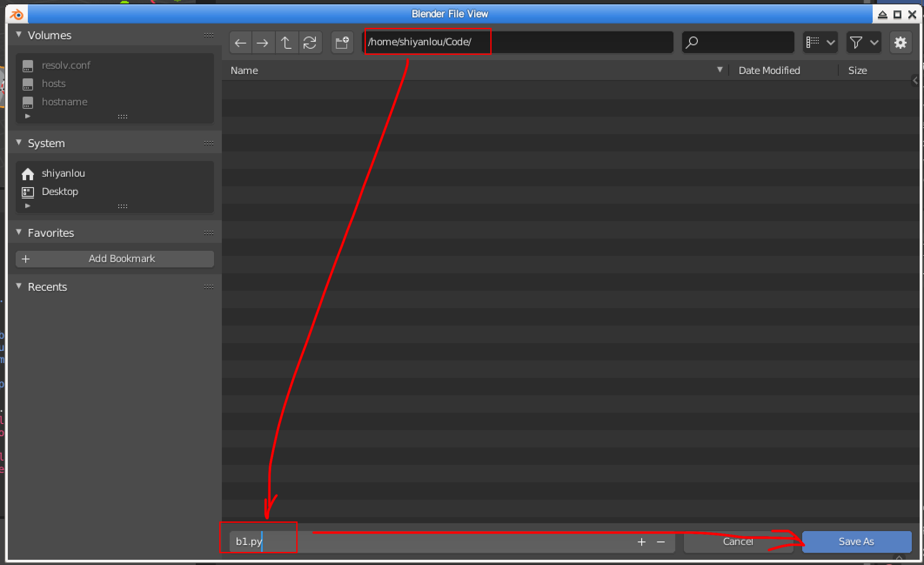Maximize the Blender File View window
This screenshot has width=924, height=565.
897,14
